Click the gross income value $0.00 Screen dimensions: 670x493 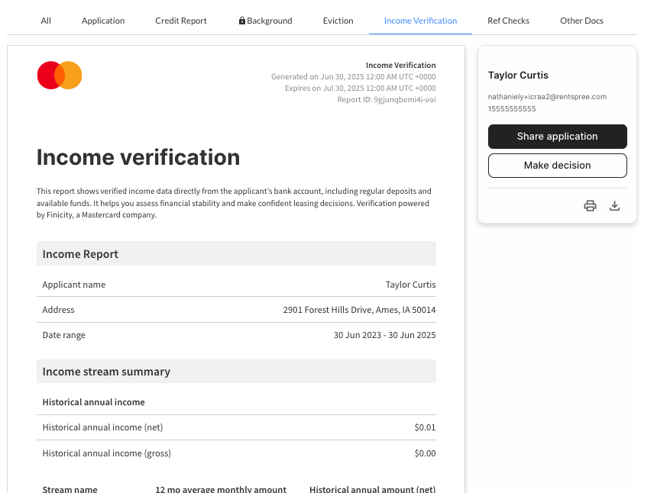(425, 453)
